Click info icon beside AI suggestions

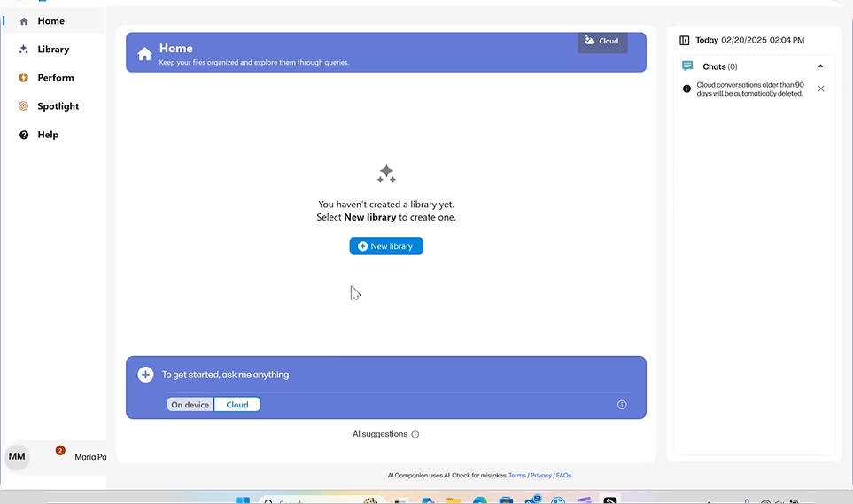click(x=415, y=434)
